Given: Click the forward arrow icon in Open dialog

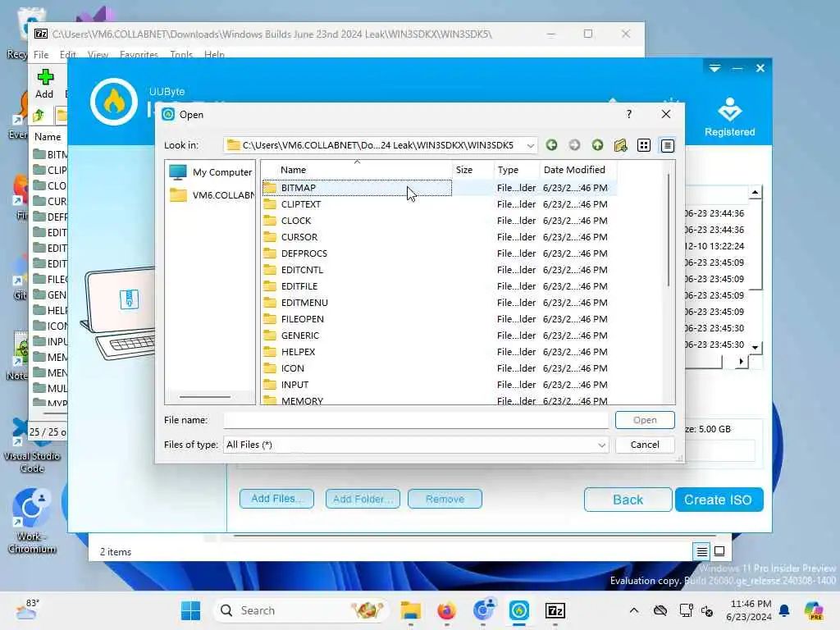Looking at the screenshot, I should (574, 145).
